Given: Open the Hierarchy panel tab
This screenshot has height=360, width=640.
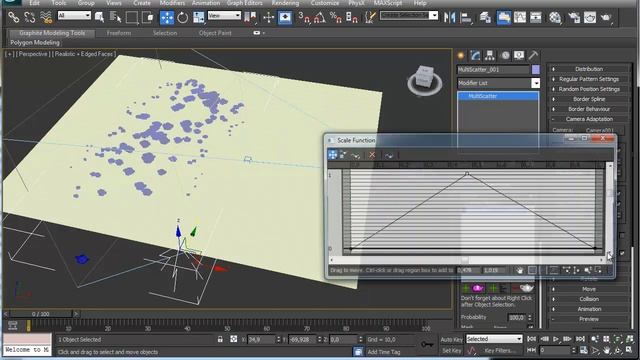Looking at the screenshot, I should [x=490, y=55].
